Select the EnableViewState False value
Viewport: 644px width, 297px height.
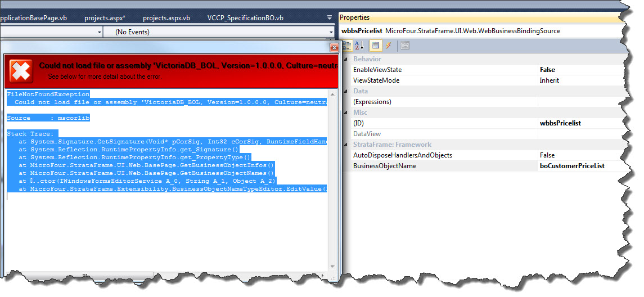pos(579,70)
